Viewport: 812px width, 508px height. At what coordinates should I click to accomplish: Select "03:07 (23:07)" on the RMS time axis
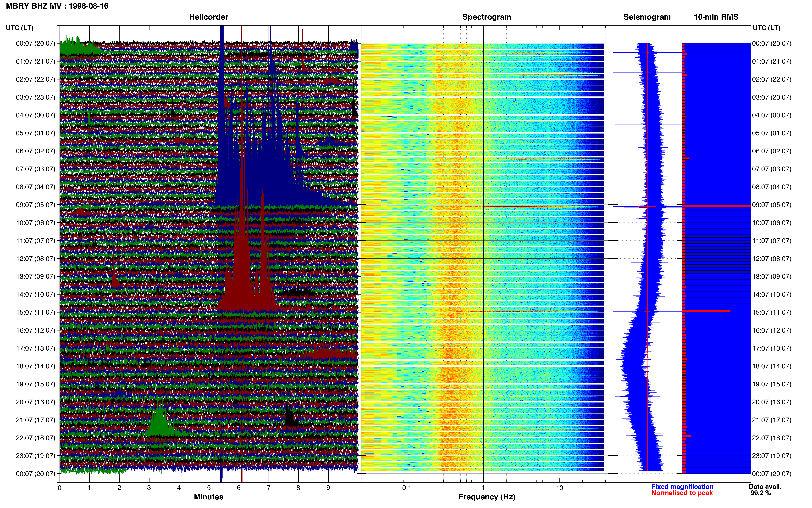pyautogui.click(x=772, y=97)
